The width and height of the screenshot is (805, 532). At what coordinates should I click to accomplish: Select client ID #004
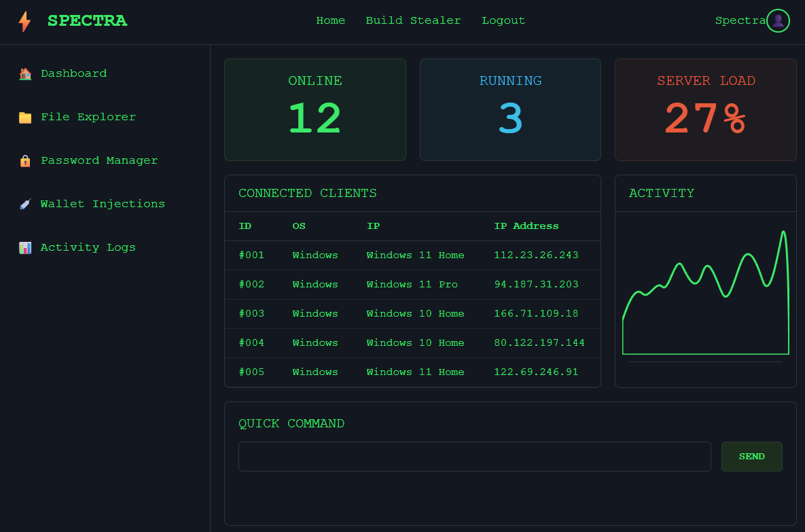click(x=251, y=344)
